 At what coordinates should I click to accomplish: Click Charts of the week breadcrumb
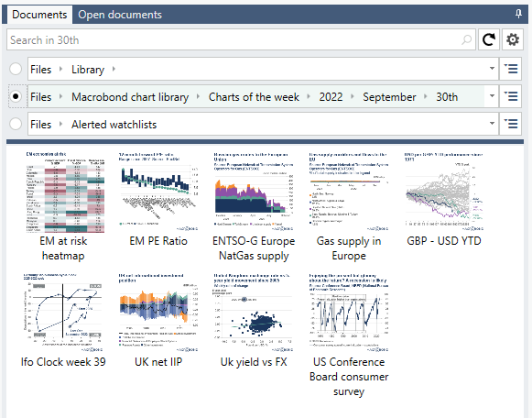254,97
